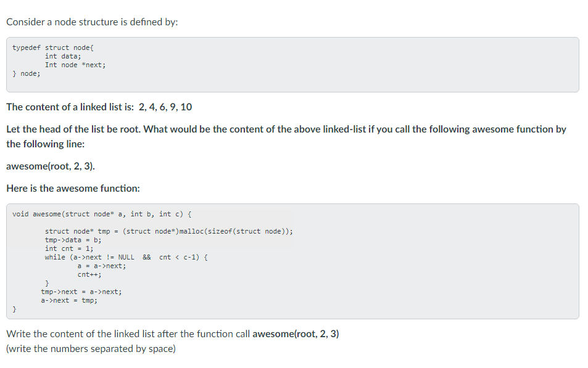The image size is (588, 368).
Task: Click the 'a = a->next;' statement
Action: 102,266
